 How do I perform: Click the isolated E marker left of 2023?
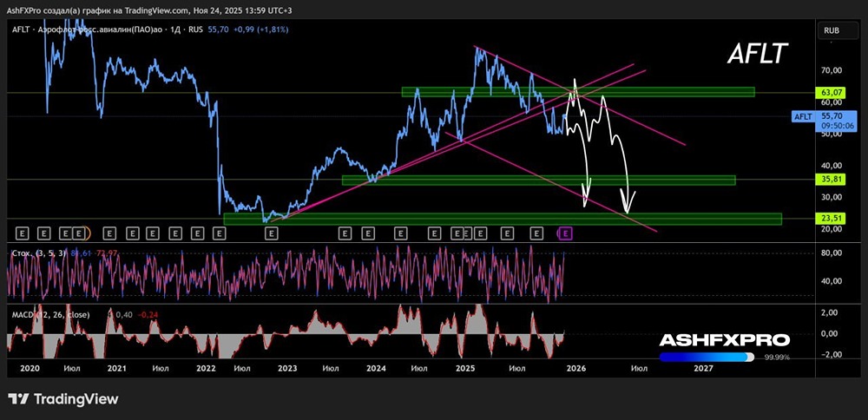coord(271,234)
